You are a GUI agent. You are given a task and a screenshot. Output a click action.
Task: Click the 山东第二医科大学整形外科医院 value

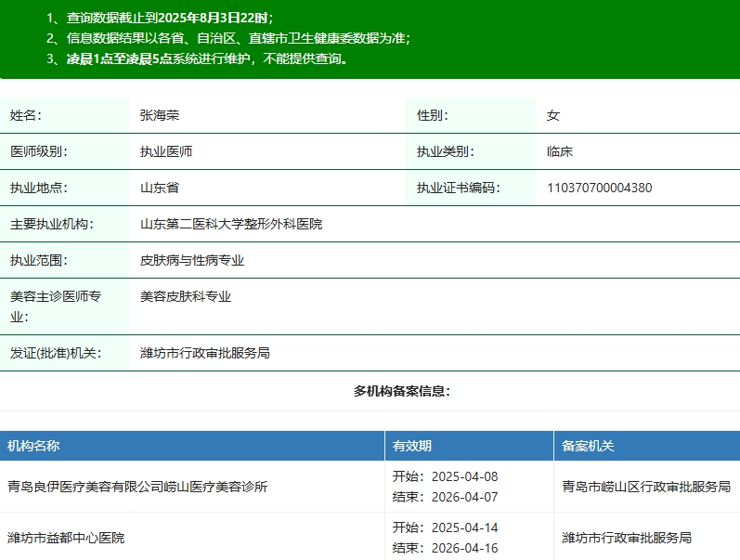231,224
